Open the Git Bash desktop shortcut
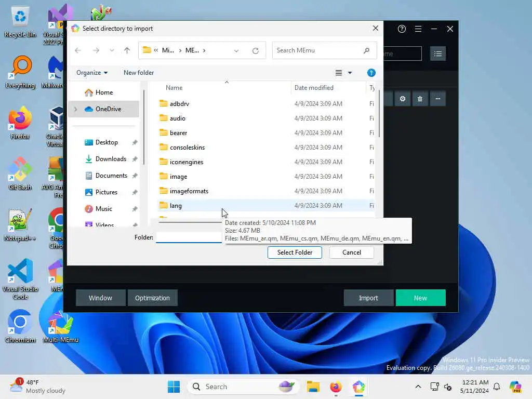Screen dimensions: 532x399 (x=20, y=174)
